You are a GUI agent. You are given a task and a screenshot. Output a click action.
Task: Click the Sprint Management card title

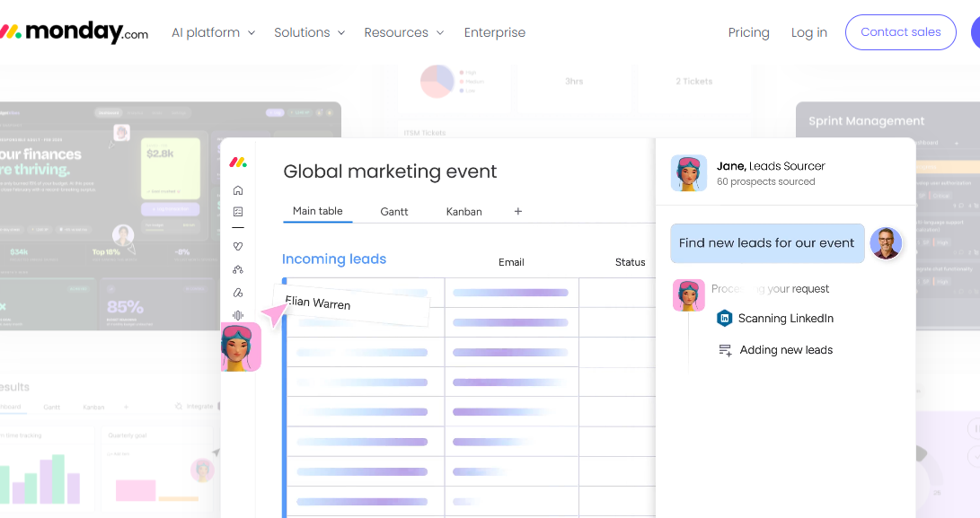tap(866, 121)
